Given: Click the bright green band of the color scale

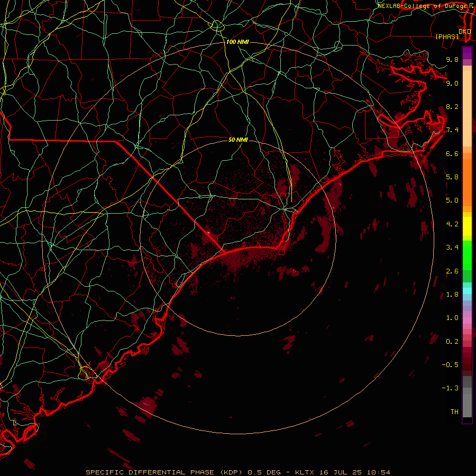Looking at the screenshot, I should point(467,255).
